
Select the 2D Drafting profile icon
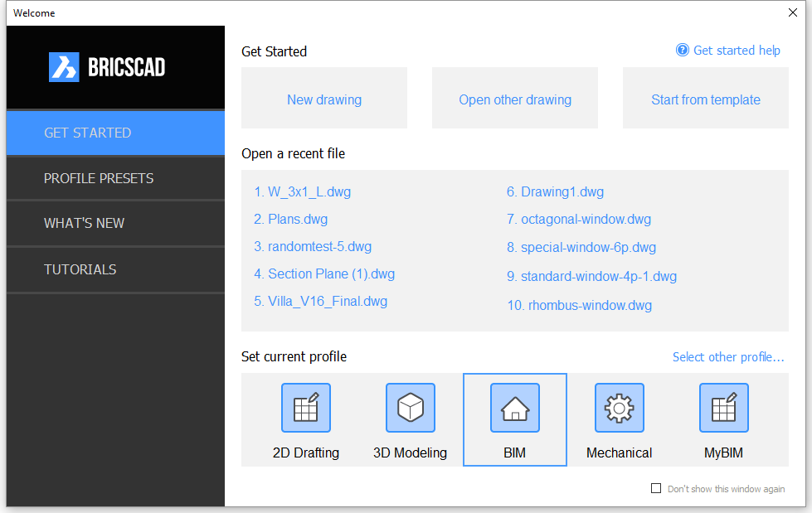click(x=305, y=408)
